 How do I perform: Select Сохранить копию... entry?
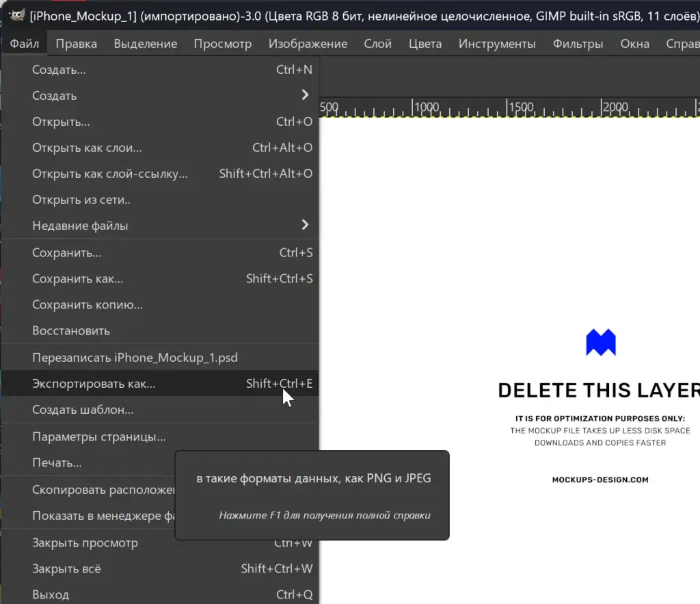point(160,304)
